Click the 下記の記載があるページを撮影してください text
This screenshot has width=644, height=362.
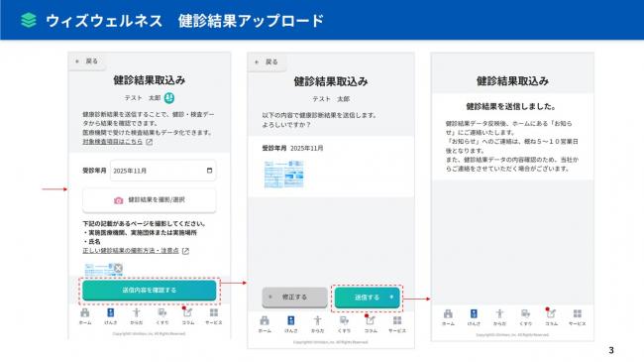point(145,224)
